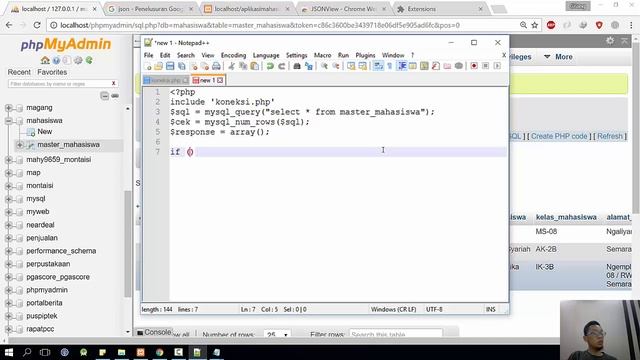
Task: Open Find with the binoculars icon
Action: pyautogui.click(x=297, y=66)
